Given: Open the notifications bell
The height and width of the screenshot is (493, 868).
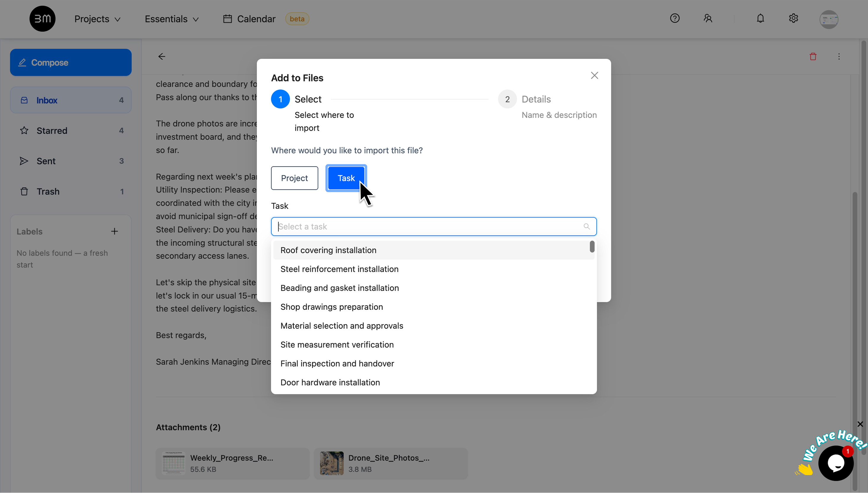Looking at the screenshot, I should point(760,18).
